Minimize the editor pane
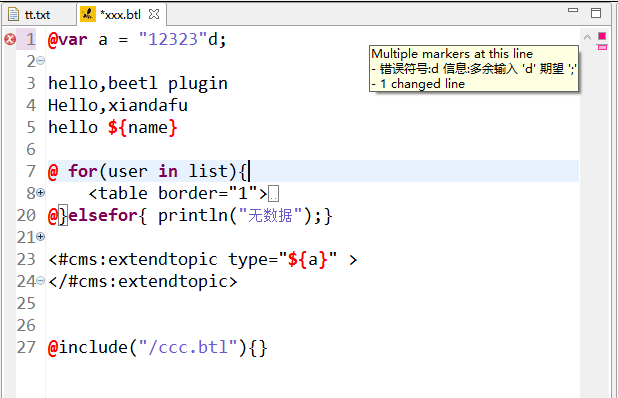This screenshot has height=398, width=618. click(573, 10)
